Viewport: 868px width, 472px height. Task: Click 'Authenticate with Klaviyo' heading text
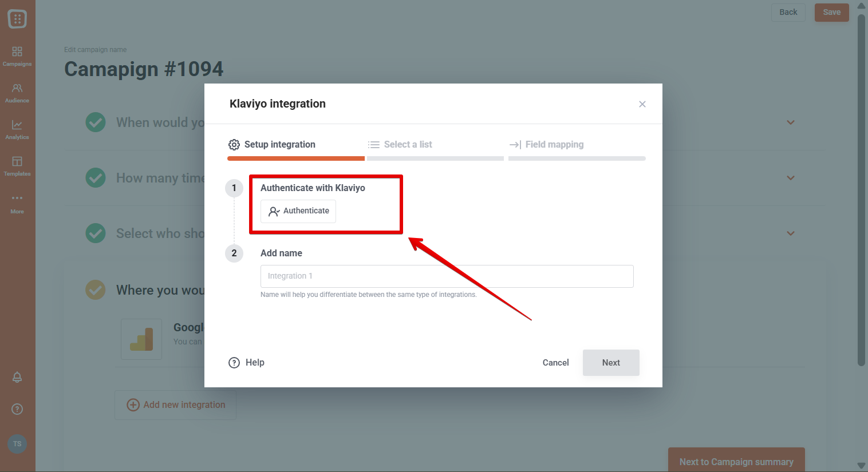coord(313,188)
